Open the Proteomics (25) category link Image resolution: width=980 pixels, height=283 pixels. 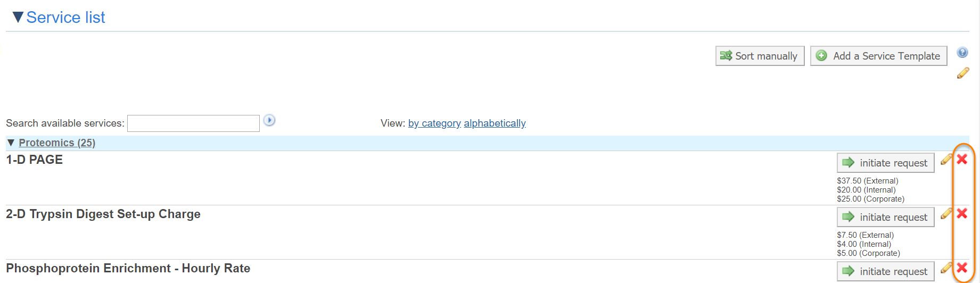click(57, 143)
